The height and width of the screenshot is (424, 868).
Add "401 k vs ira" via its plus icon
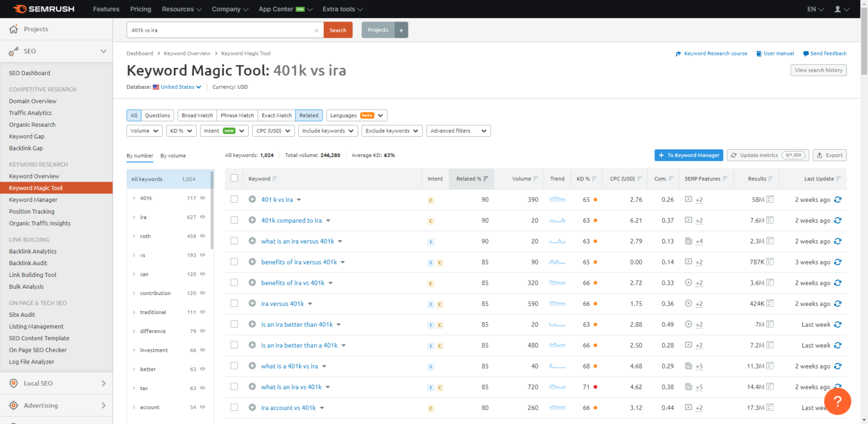pyautogui.click(x=252, y=199)
